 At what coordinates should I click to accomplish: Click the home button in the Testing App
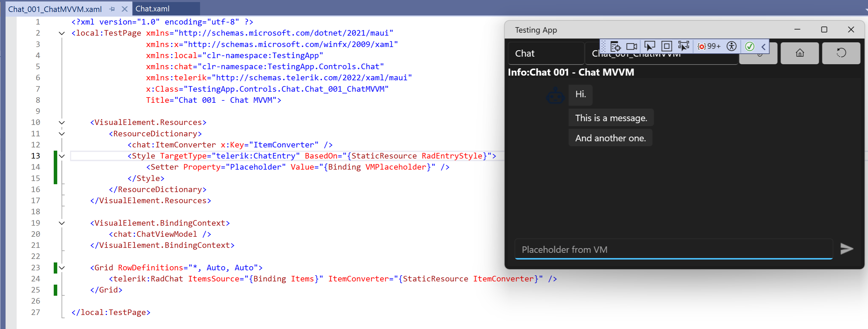coord(799,53)
